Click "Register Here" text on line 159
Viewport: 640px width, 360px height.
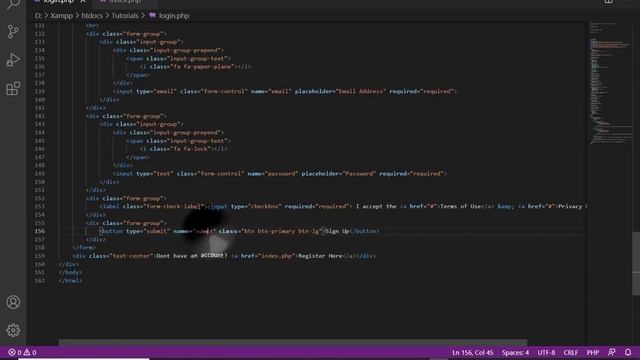click(x=320, y=256)
